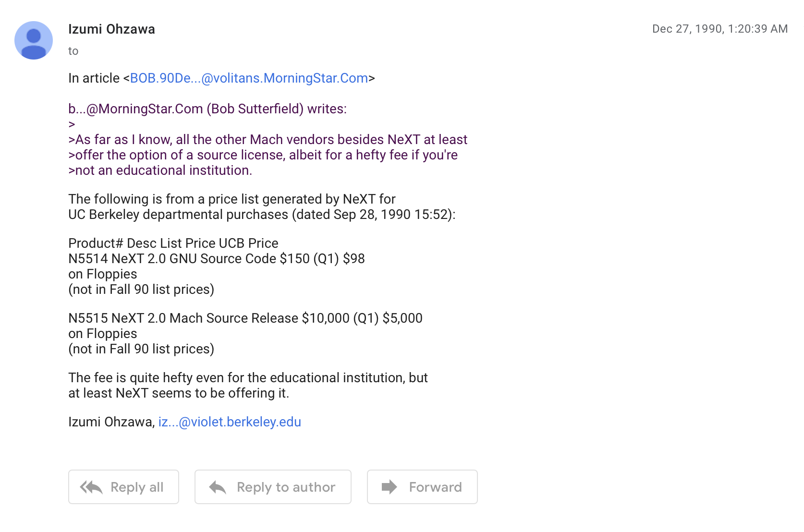Click sender name Izumi Ohzawa in header

pos(111,29)
